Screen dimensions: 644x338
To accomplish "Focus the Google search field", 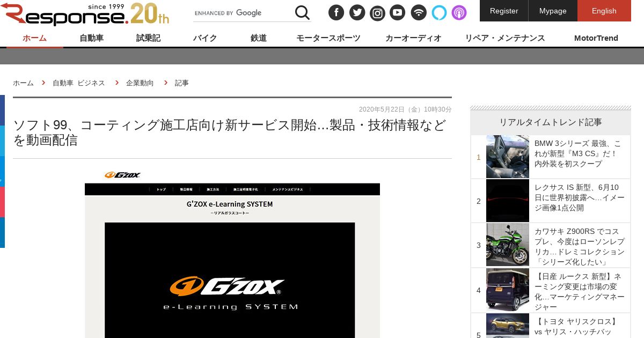I will click(x=243, y=13).
